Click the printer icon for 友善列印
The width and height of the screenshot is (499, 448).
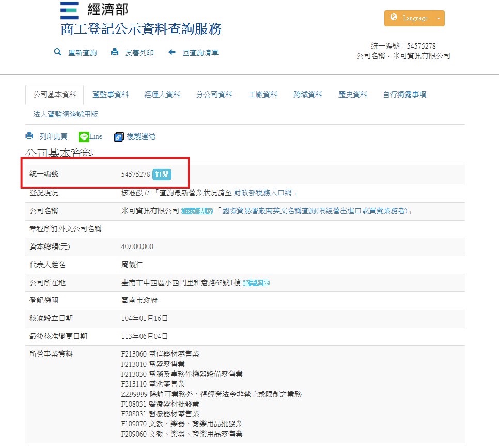pyautogui.click(x=115, y=52)
